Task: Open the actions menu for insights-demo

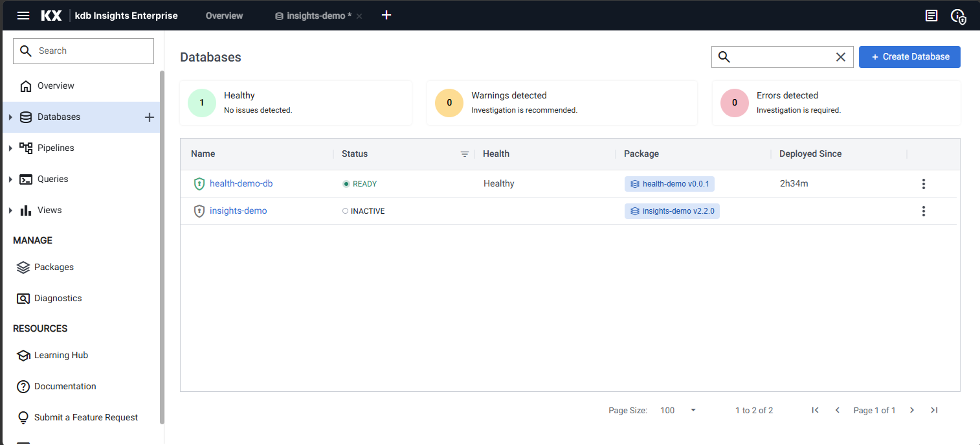Action: click(924, 211)
